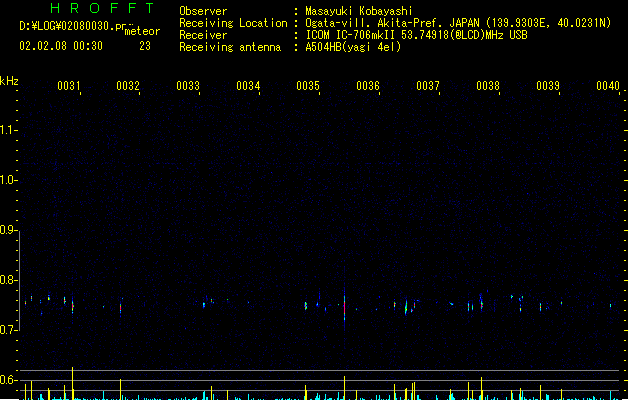Click the antenna A504HB(yagi 4el) text
629x400 pixels.
point(353,47)
